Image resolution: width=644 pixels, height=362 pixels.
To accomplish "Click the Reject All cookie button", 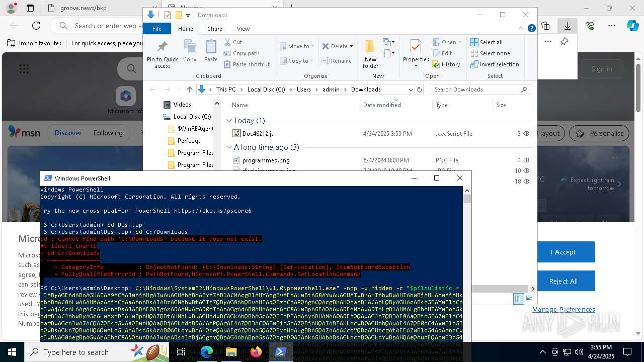I will coord(563,281).
